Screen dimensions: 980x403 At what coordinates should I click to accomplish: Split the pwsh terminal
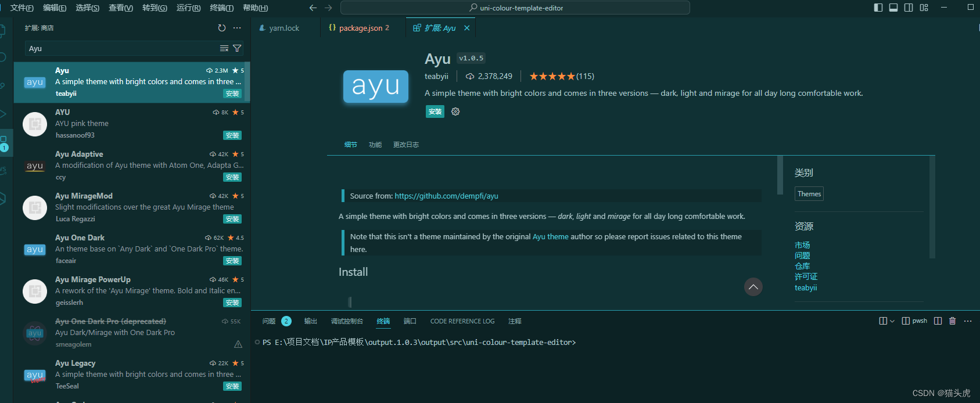click(938, 321)
